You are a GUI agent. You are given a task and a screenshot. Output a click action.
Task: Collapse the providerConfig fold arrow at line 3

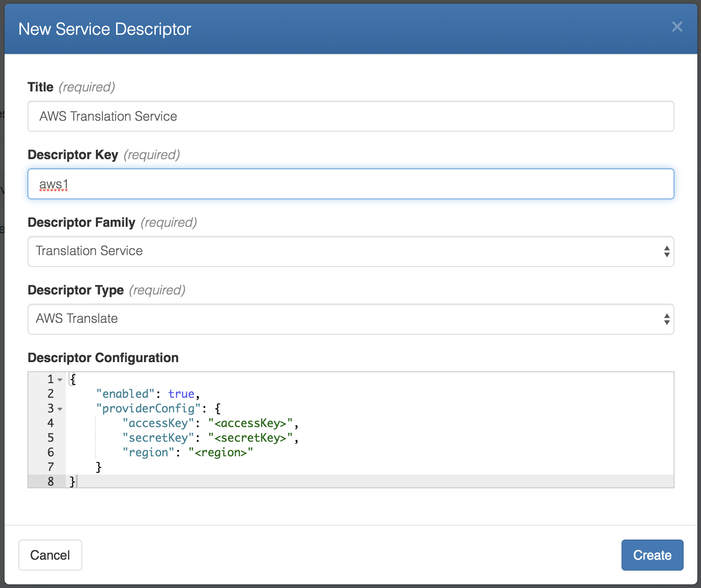tap(60, 409)
